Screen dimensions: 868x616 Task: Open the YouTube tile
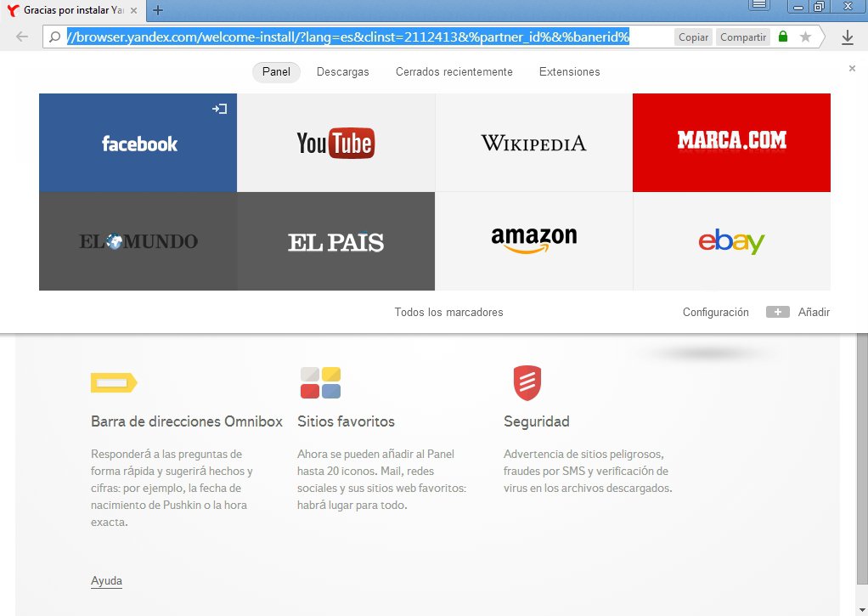point(336,143)
